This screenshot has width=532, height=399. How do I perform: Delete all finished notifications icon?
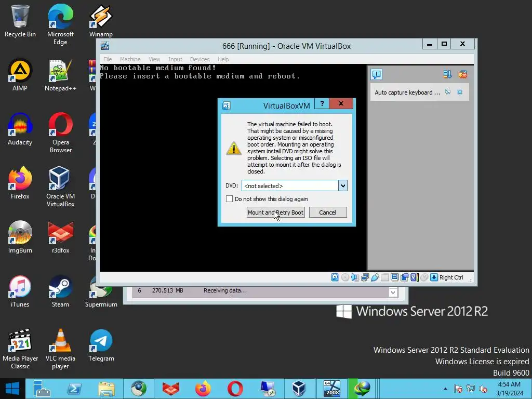click(463, 74)
